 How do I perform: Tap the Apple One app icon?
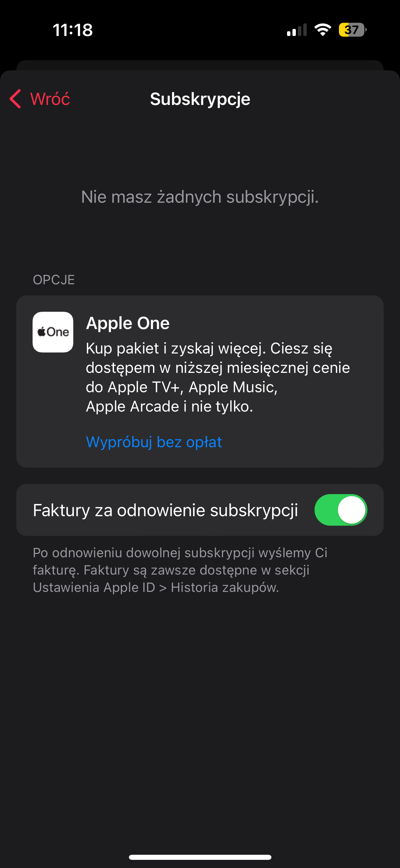coord(53,332)
